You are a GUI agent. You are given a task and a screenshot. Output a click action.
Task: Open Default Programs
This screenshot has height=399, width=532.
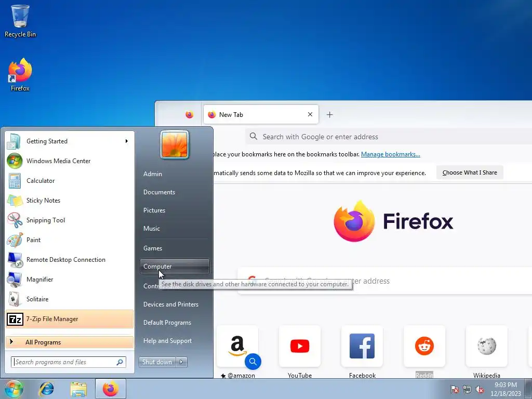167,323
